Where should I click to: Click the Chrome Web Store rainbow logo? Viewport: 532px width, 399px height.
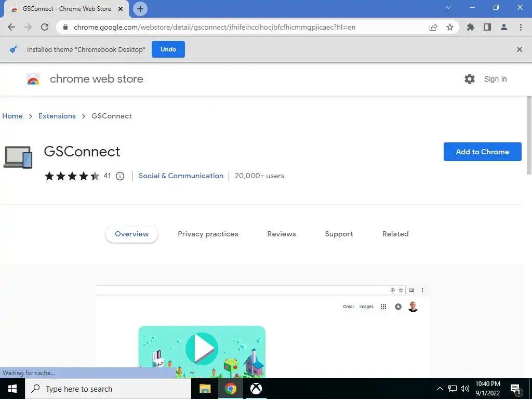pyautogui.click(x=33, y=79)
